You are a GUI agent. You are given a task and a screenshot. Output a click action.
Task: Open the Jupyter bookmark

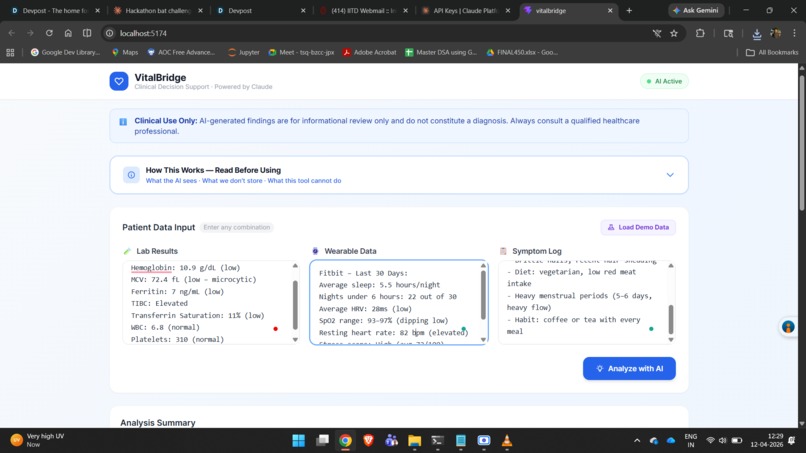[244, 52]
